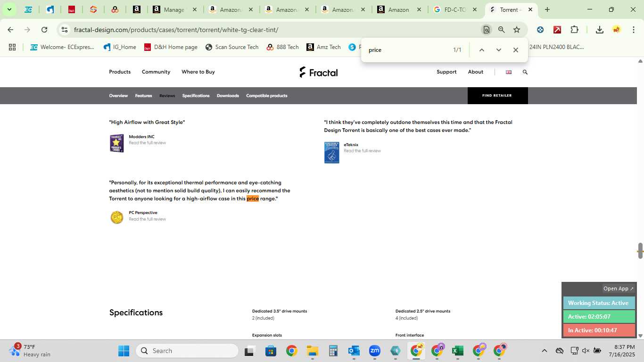The width and height of the screenshot is (644, 362).
Task: Click the PC Perspective gold badge
Action: pos(117,217)
